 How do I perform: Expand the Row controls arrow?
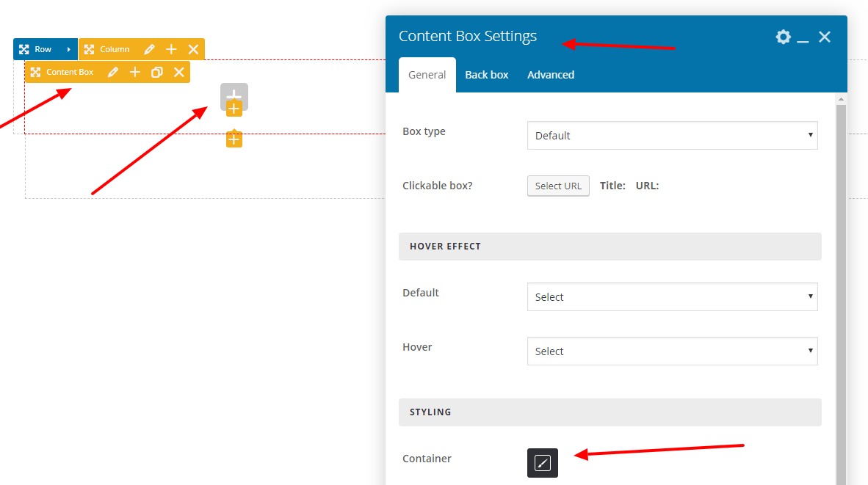coord(68,49)
